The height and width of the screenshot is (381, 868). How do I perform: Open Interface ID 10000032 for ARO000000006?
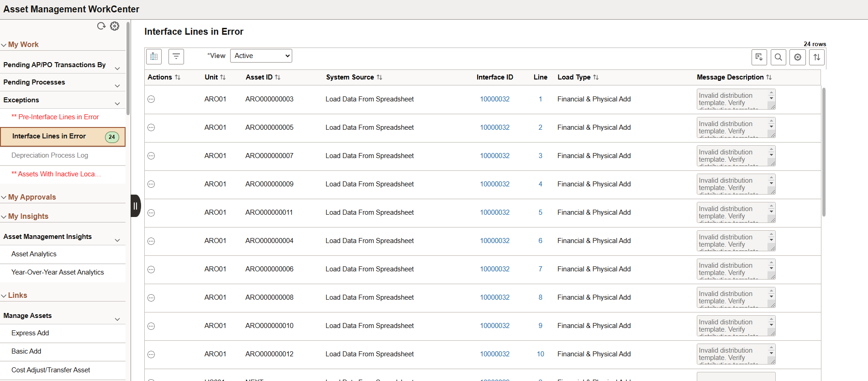tap(494, 269)
